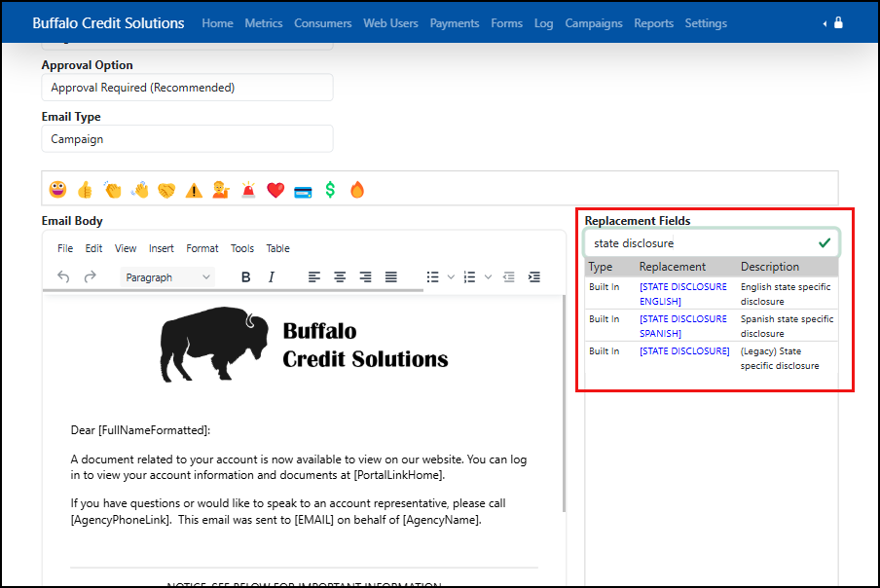Open the Payments page

pyautogui.click(x=455, y=23)
